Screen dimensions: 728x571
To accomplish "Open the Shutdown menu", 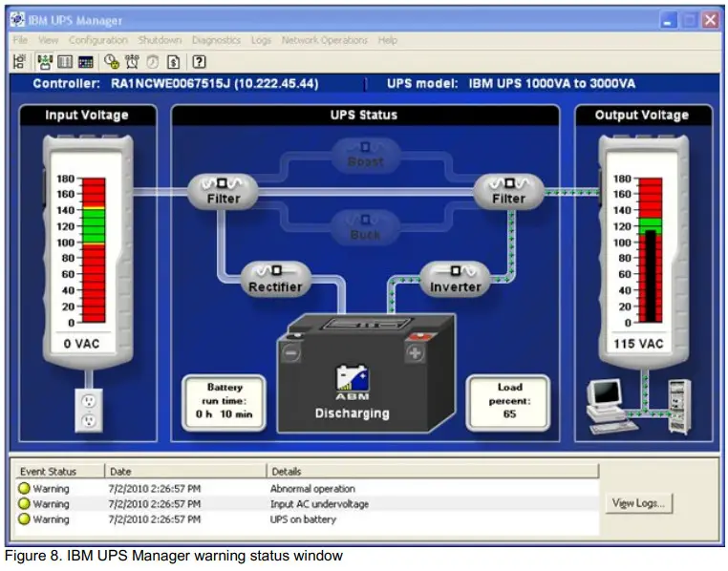I will coord(160,40).
